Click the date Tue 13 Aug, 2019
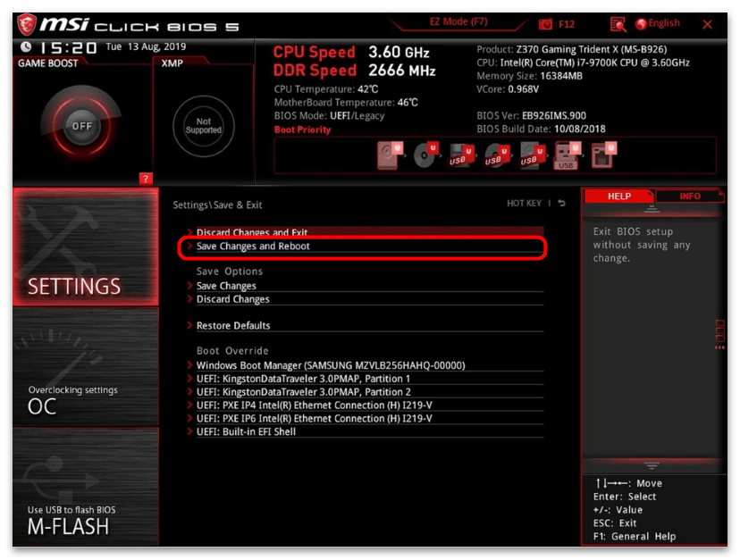Image resolution: width=740 pixels, height=560 pixels. [146, 46]
